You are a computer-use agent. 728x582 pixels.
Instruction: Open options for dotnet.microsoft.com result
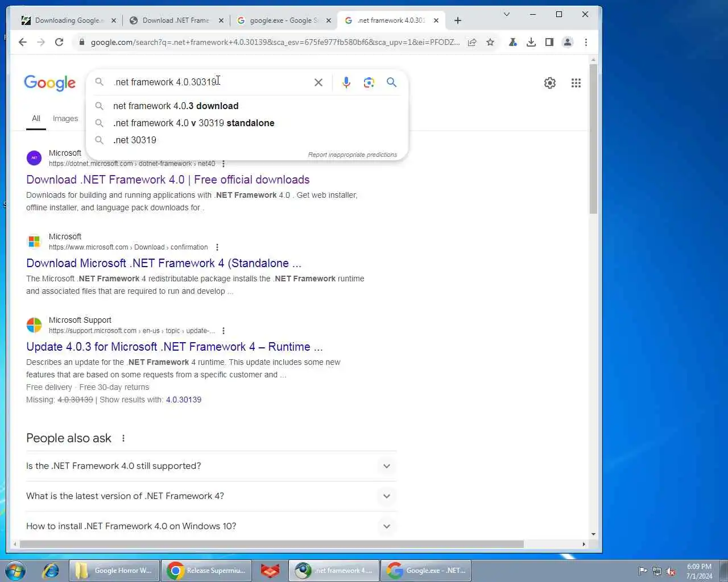pos(224,164)
